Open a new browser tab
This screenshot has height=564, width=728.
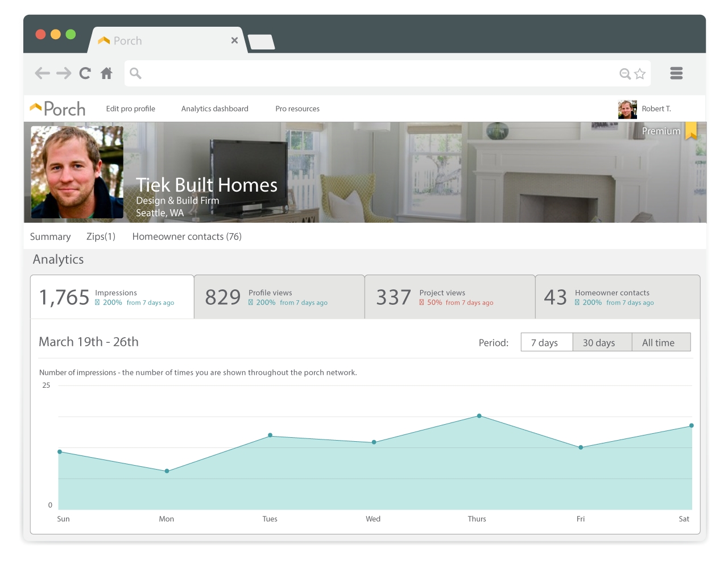pos(262,42)
